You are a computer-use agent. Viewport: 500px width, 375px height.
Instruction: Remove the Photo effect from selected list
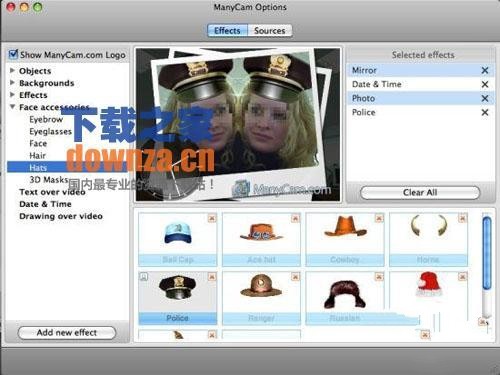[x=485, y=98]
